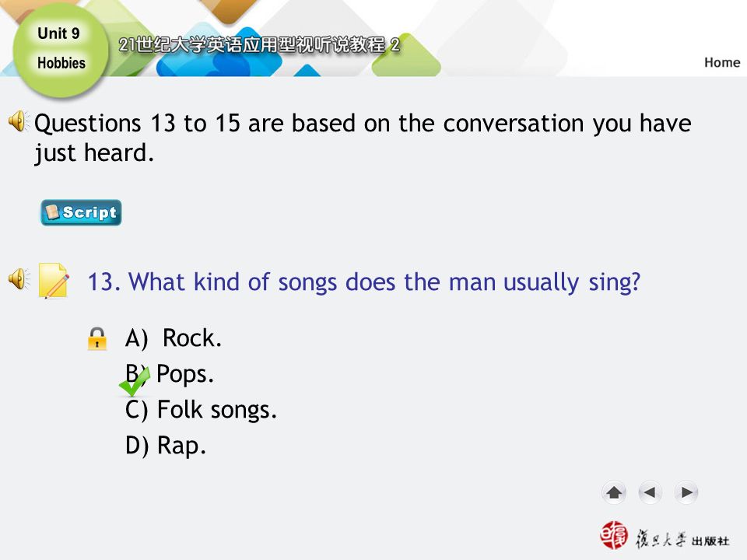
Task: Click the padlock icon beside option A
Action: click(x=97, y=338)
